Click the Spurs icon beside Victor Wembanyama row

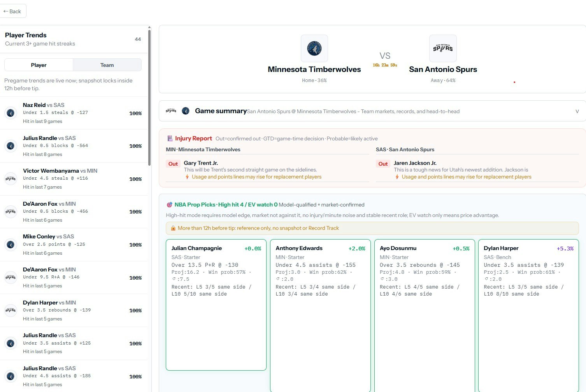(11, 179)
